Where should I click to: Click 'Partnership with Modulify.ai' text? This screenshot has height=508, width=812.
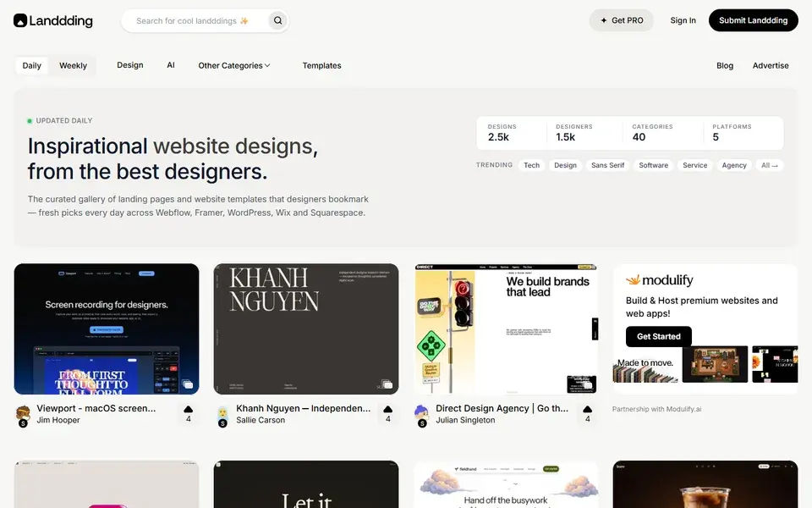656,409
